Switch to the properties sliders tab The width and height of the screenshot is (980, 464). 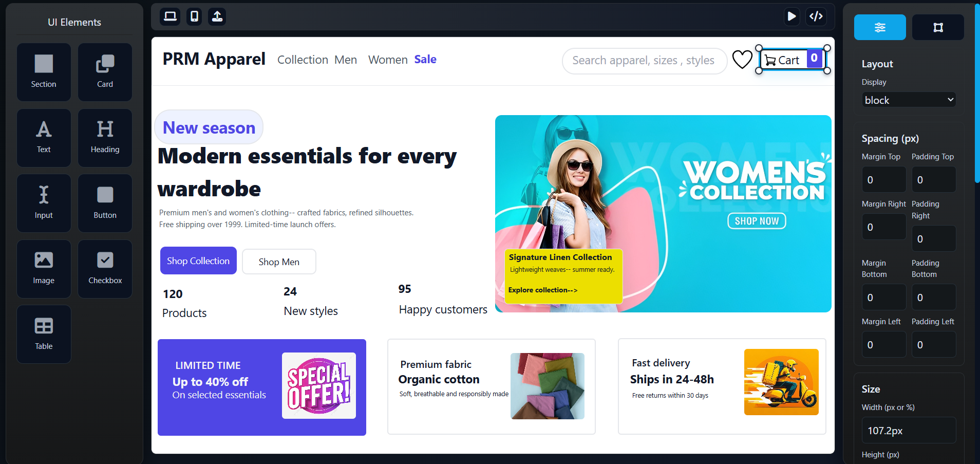pyautogui.click(x=880, y=27)
